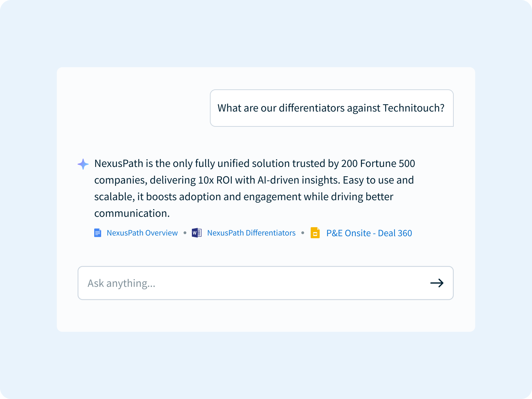
Task: Click the dot separator after NexusPath Differentiators
Action: pyautogui.click(x=303, y=233)
